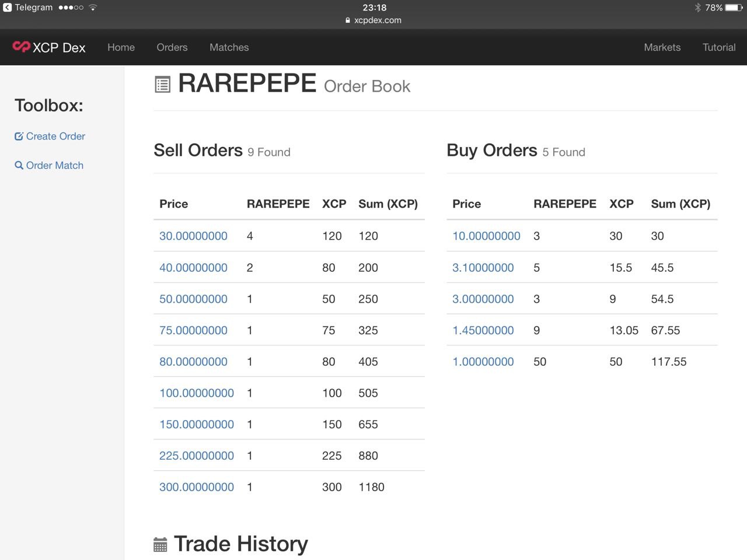Click the order book list icon beside RAREPEPE
The image size is (747, 560).
tap(162, 85)
